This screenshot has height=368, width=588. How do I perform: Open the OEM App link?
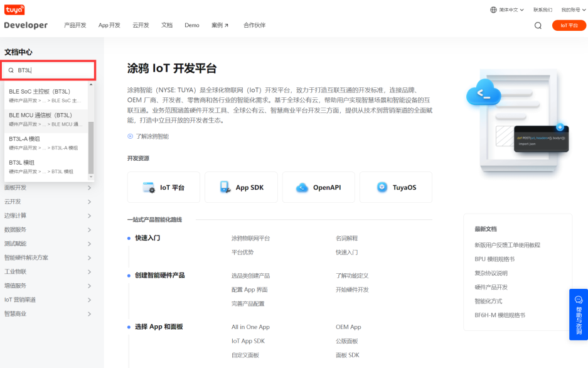coord(348,327)
